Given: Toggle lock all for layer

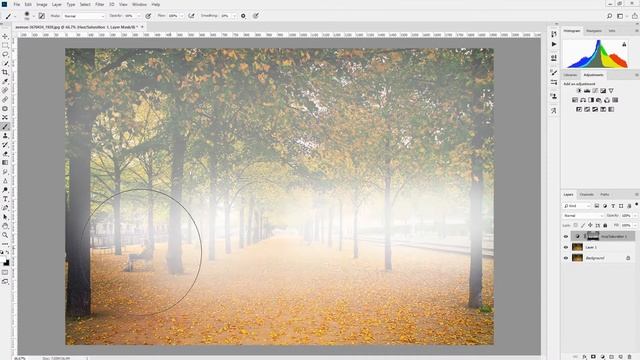Looking at the screenshot, I should pos(605,225).
